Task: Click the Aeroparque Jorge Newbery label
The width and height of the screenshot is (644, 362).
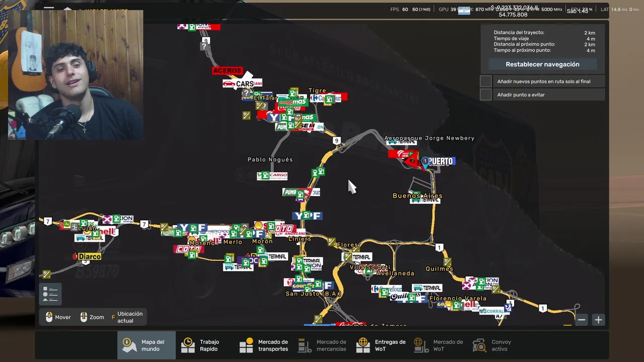Action: tap(429, 138)
